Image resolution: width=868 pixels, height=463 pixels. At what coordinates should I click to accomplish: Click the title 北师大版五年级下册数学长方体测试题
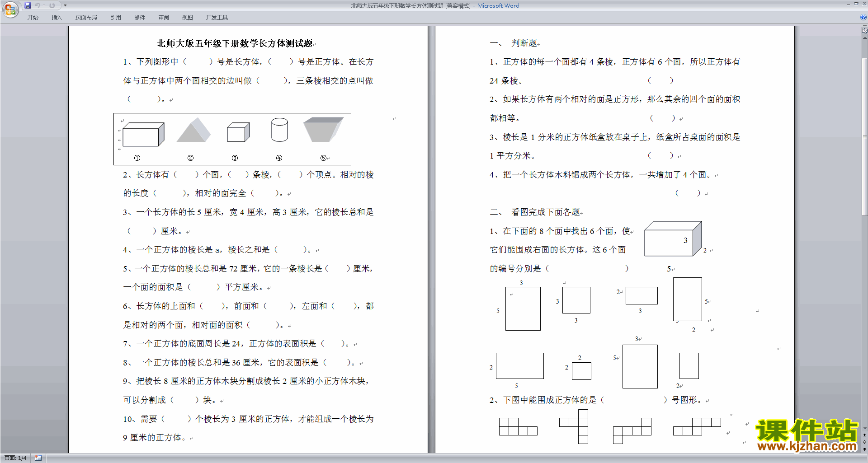pyautogui.click(x=235, y=43)
